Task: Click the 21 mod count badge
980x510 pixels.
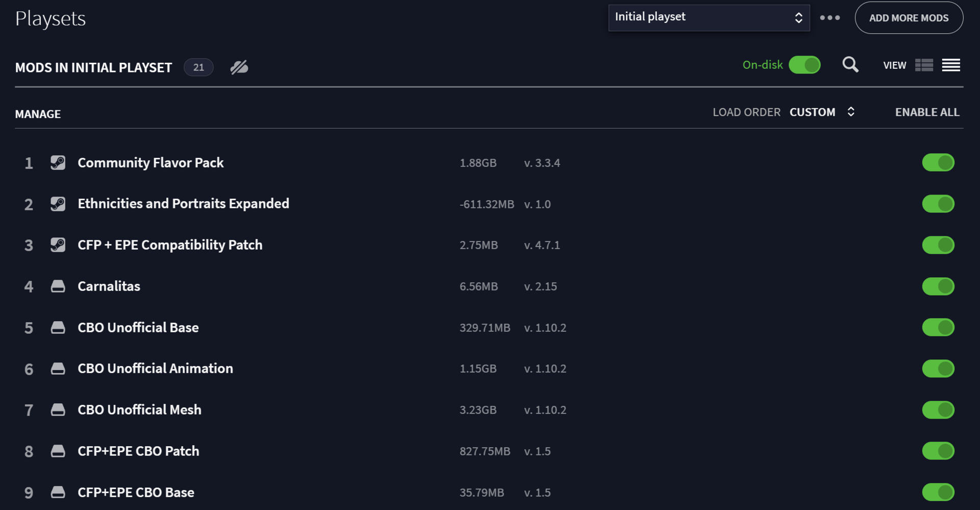Action: click(199, 67)
